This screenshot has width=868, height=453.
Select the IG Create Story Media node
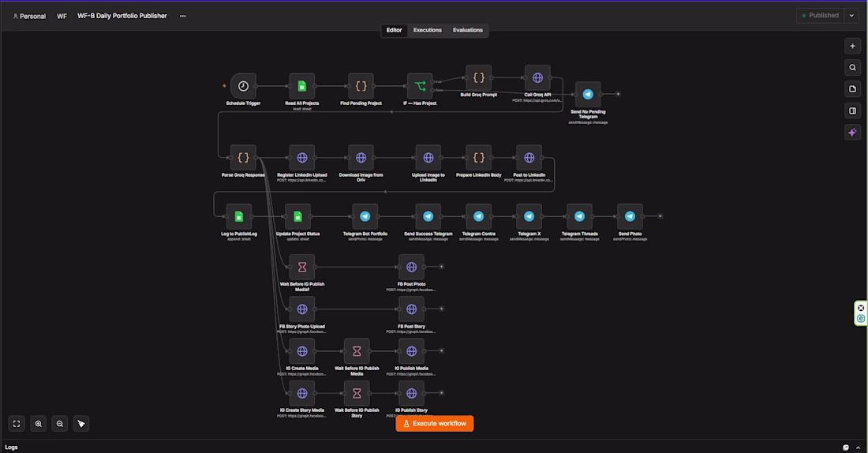301,393
